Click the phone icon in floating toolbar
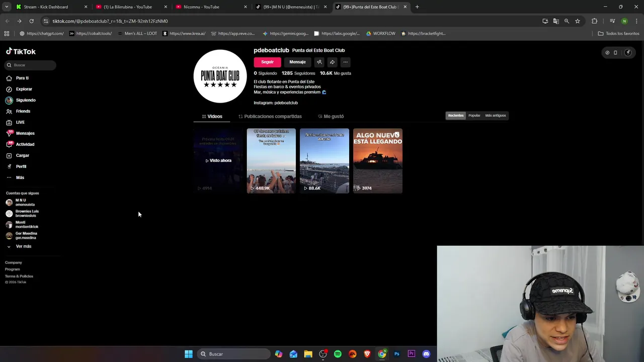The height and width of the screenshot is (362, 644). (x=615, y=52)
